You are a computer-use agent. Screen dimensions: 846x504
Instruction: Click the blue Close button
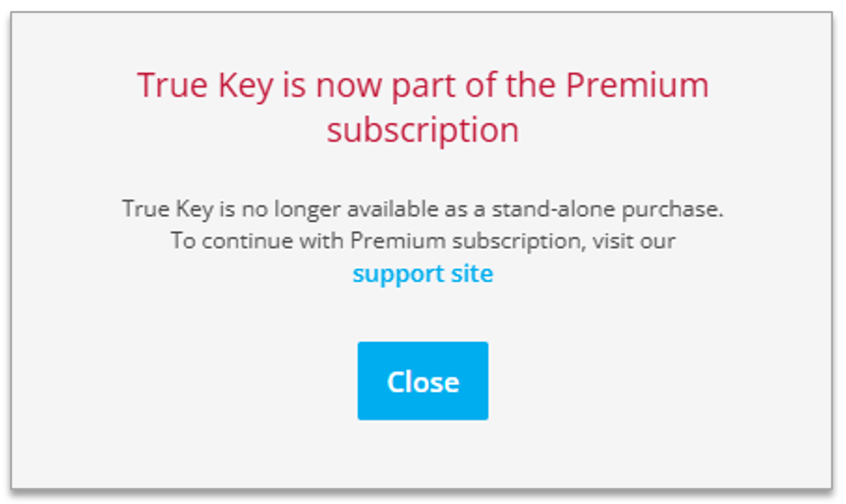coord(423,381)
